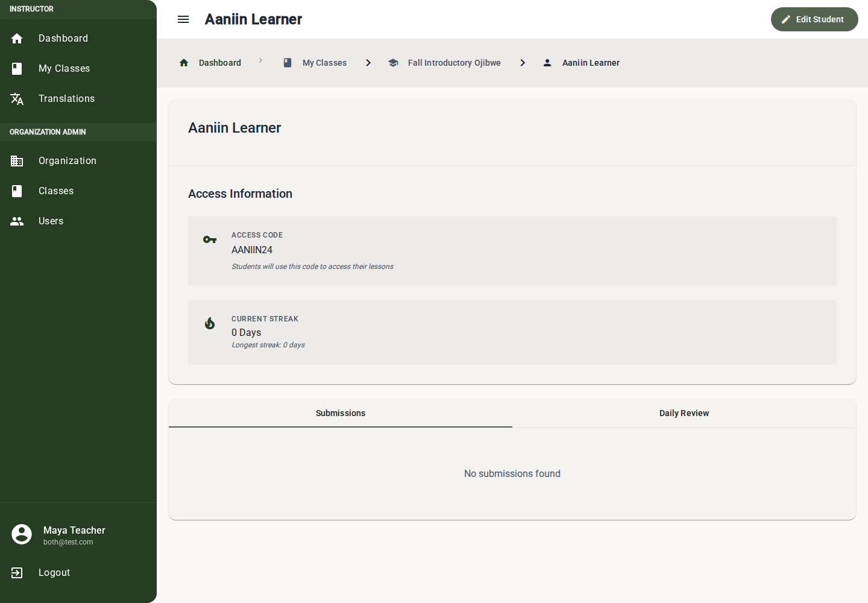Click the graduation cap icon in breadcrumb
Screen dimensions: 868x603
pyautogui.click(x=393, y=63)
